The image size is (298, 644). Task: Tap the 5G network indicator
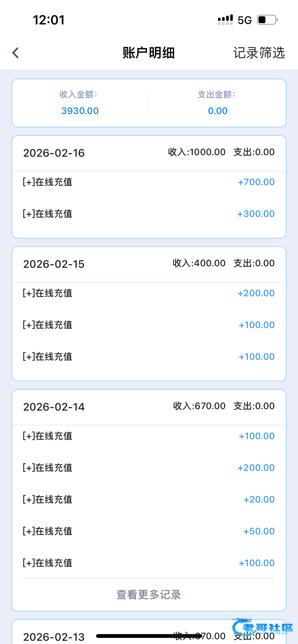tap(245, 20)
